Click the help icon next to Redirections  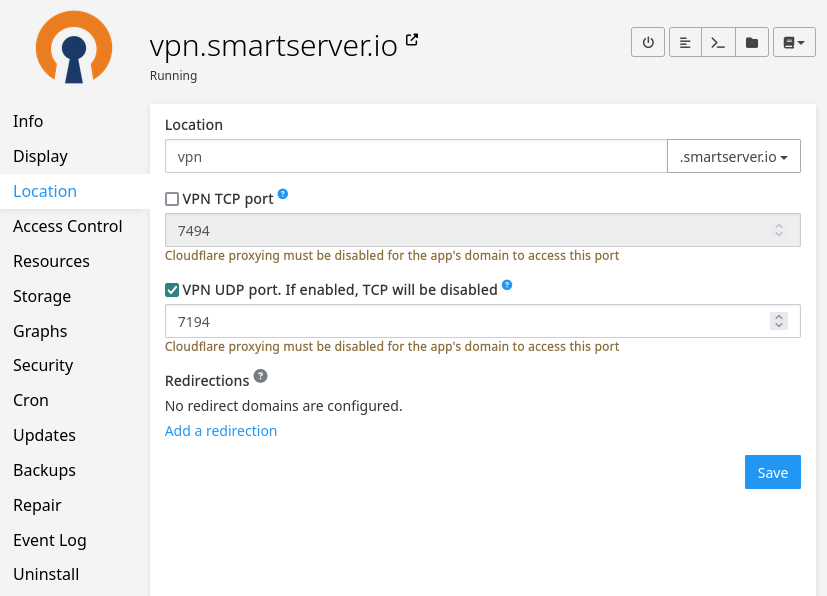[260, 376]
